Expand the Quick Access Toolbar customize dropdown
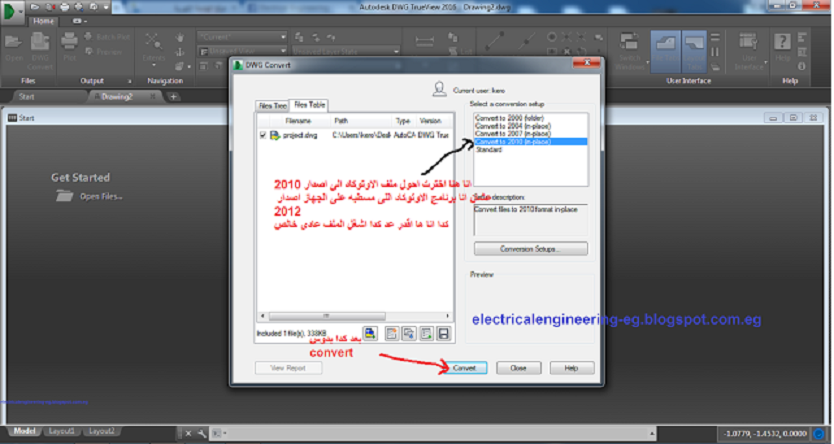Screen dimensions: 834x444 pyautogui.click(x=106, y=7)
